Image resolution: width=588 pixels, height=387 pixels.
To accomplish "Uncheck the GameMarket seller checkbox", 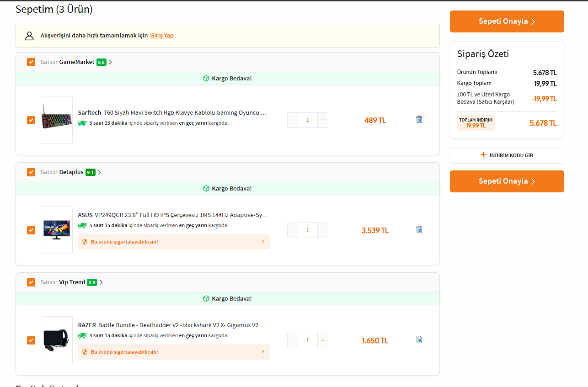I will (x=31, y=62).
